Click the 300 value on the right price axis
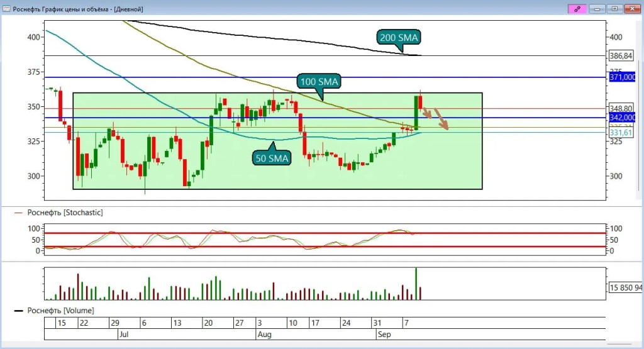 pyautogui.click(x=616, y=176)
